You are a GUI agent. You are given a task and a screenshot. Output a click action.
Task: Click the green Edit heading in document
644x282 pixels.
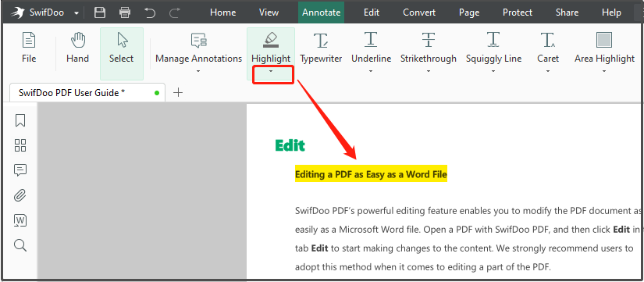[290, 145]
